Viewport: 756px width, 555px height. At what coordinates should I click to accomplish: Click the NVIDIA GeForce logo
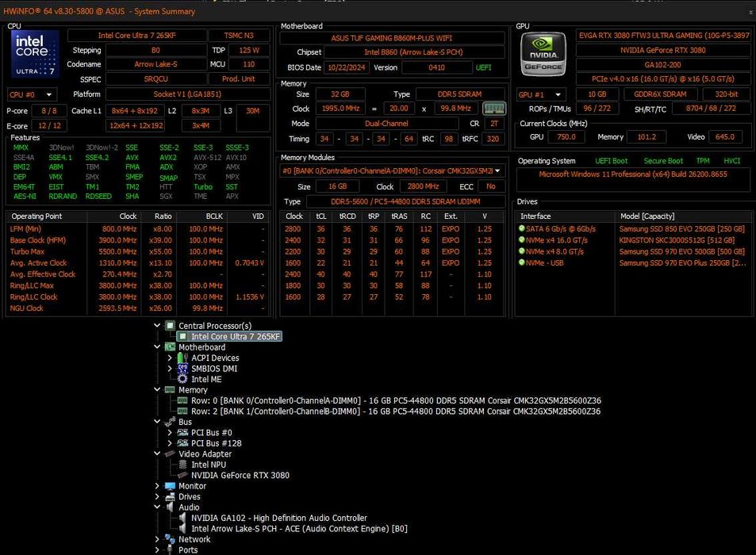(543, 54)
